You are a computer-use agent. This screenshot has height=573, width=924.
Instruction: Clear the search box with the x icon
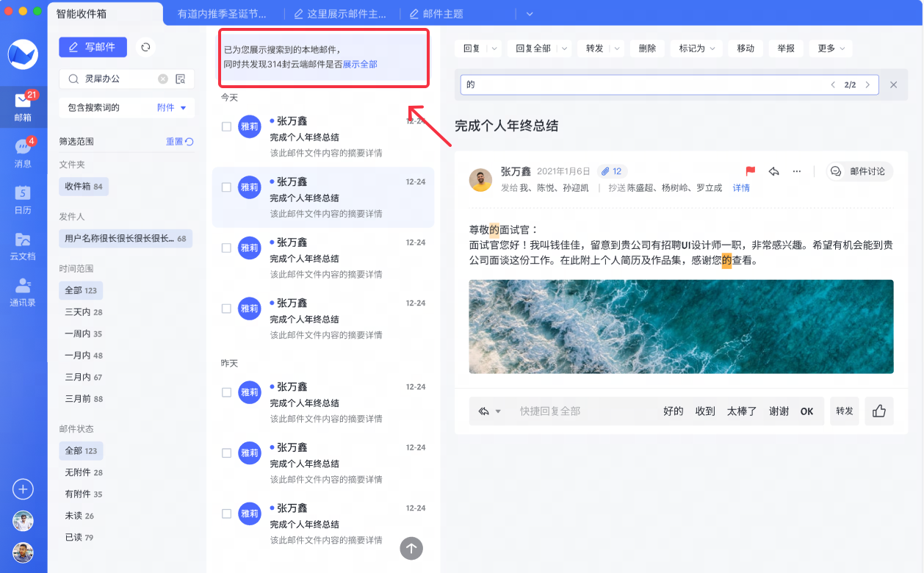(163, 79)
